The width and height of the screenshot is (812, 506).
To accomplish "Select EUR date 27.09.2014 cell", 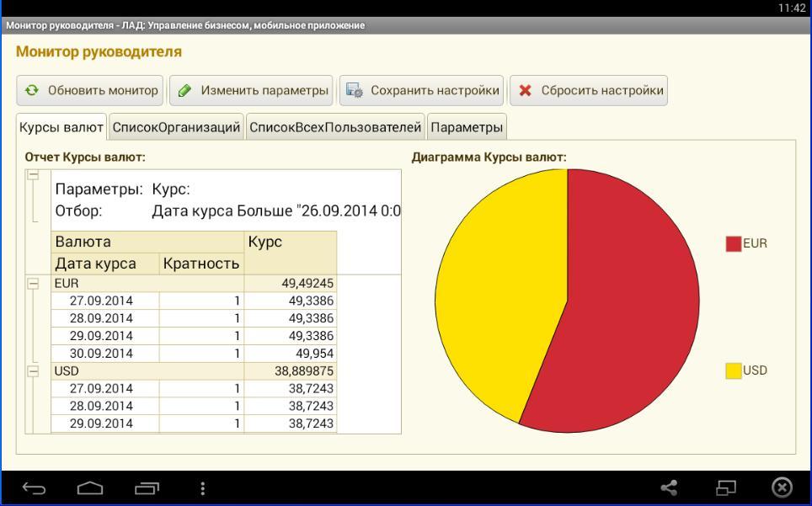I will tap(105, 301).
